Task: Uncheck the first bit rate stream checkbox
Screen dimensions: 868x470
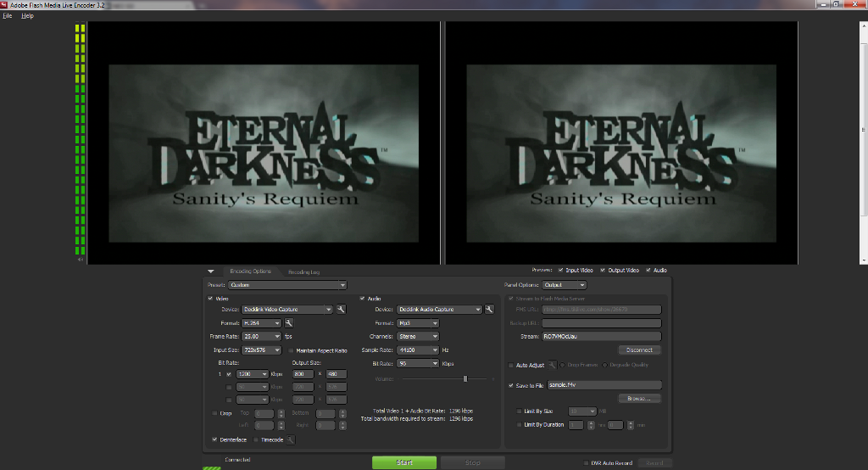Action: click(229, 374)
